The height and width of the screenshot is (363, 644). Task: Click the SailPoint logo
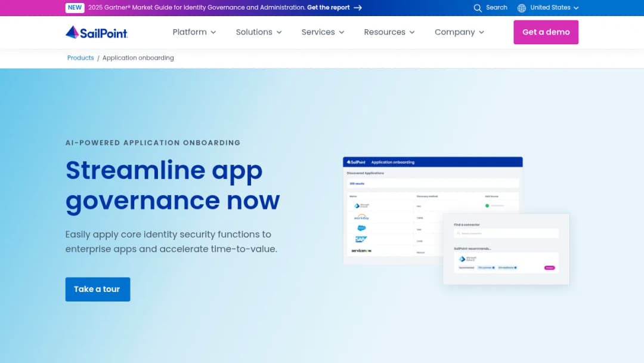tap(97, 32)
